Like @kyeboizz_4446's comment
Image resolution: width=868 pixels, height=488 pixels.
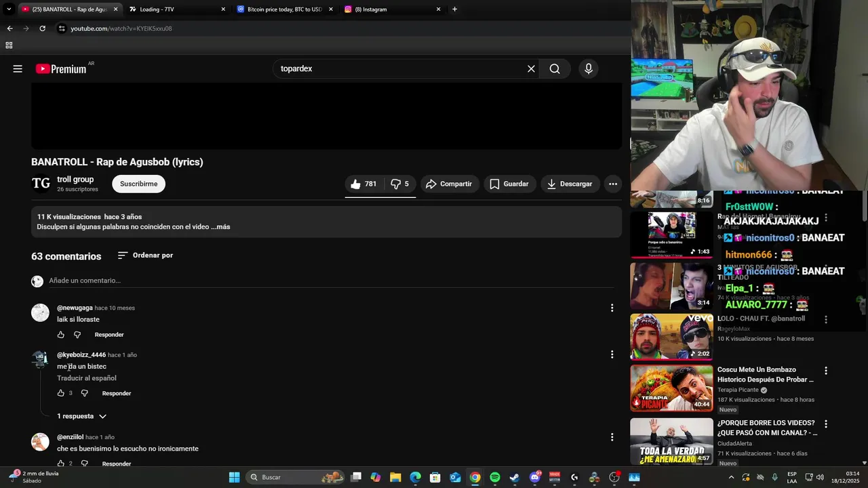click(x=61, y=393)
